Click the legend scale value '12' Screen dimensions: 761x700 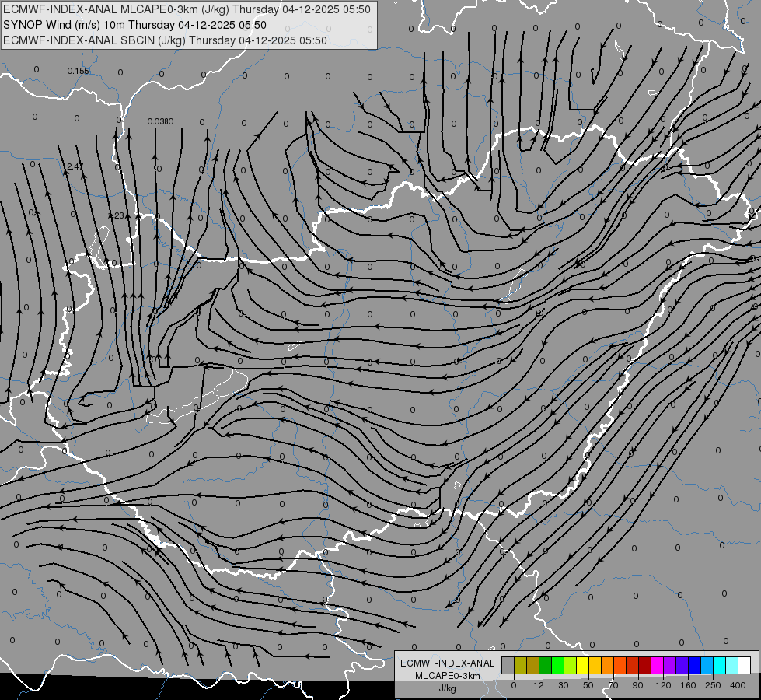[539, 685]
